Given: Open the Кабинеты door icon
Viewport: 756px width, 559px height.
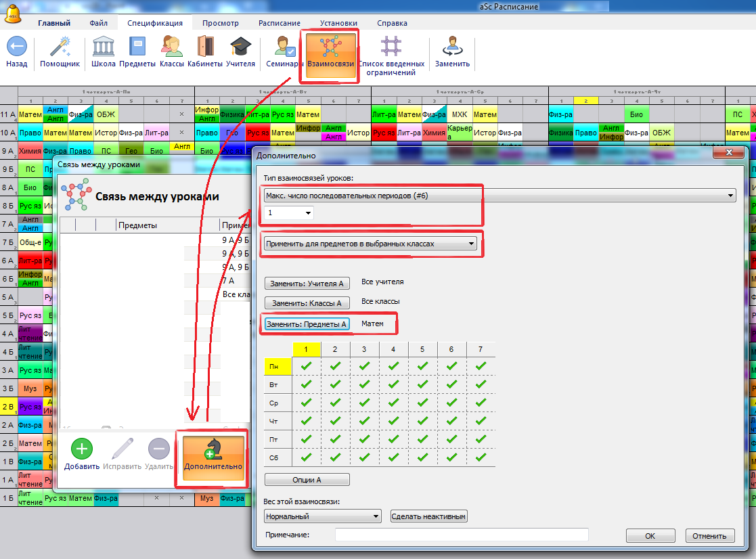Looking at the screenshot, I should 204,47.
